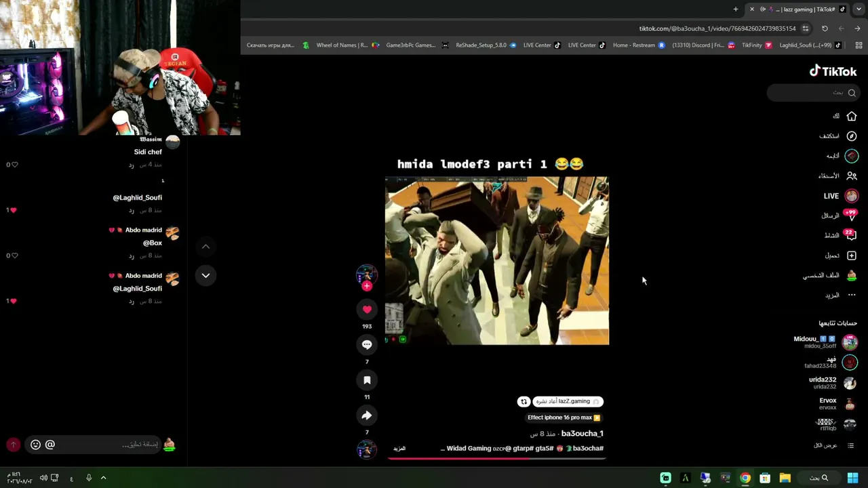Open the Friends icon in sidebar
This screenshot has height=488, width=868.
[x=852, y=176]
